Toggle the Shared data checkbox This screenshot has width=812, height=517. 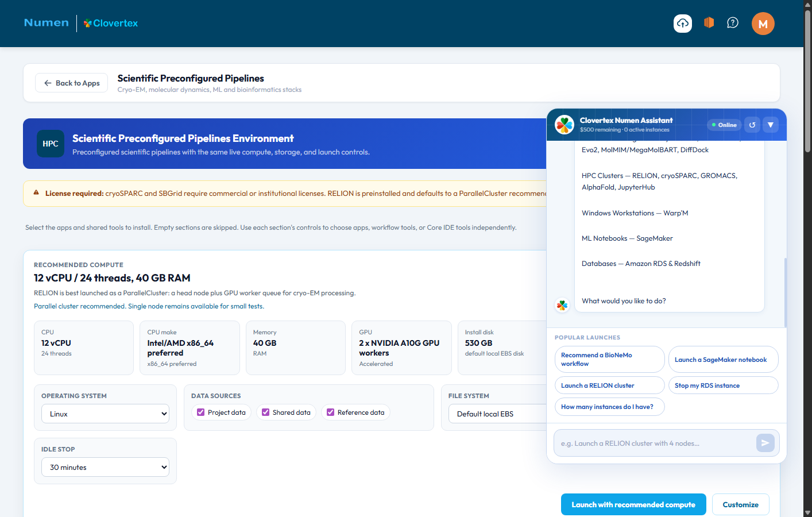coord(265,412)
